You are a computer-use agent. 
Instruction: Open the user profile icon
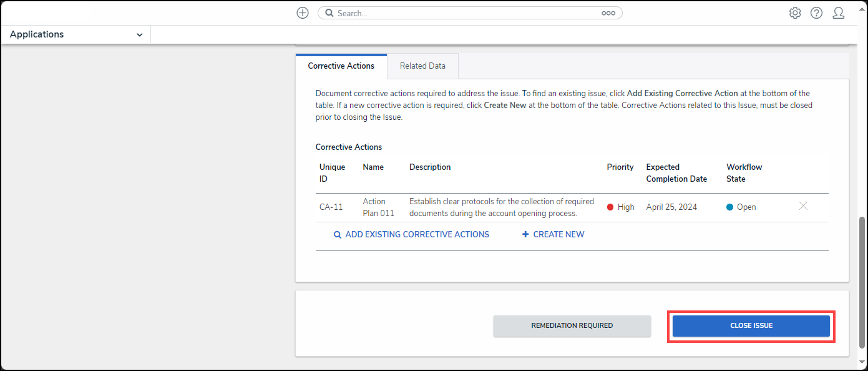pos(839,13)
